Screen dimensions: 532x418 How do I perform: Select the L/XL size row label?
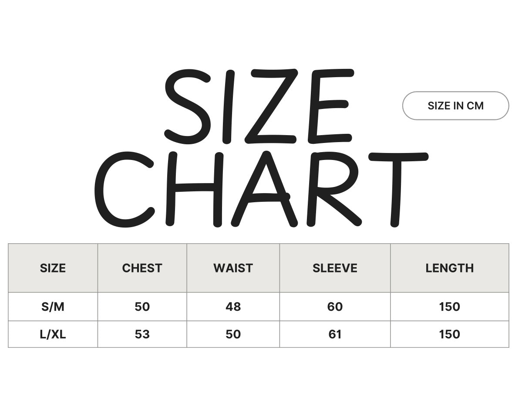[x=53, y=334]
